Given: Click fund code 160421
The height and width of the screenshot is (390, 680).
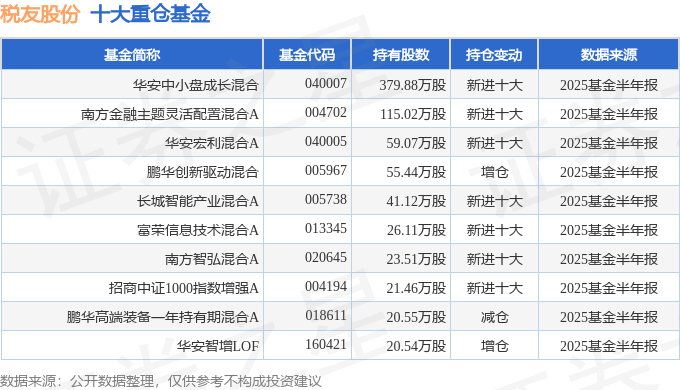Looking at the screenshot, I should click(x=326, y=344).
